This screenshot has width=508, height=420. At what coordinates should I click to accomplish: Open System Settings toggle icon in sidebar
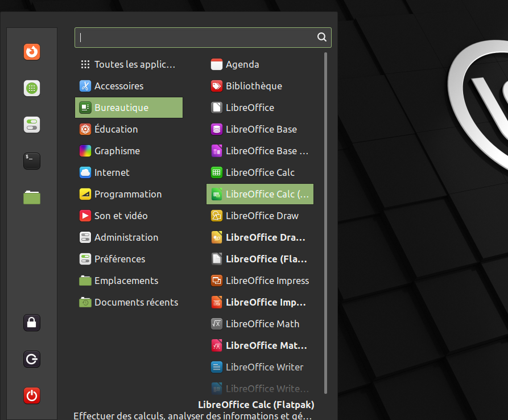click(x=32, y=125)
